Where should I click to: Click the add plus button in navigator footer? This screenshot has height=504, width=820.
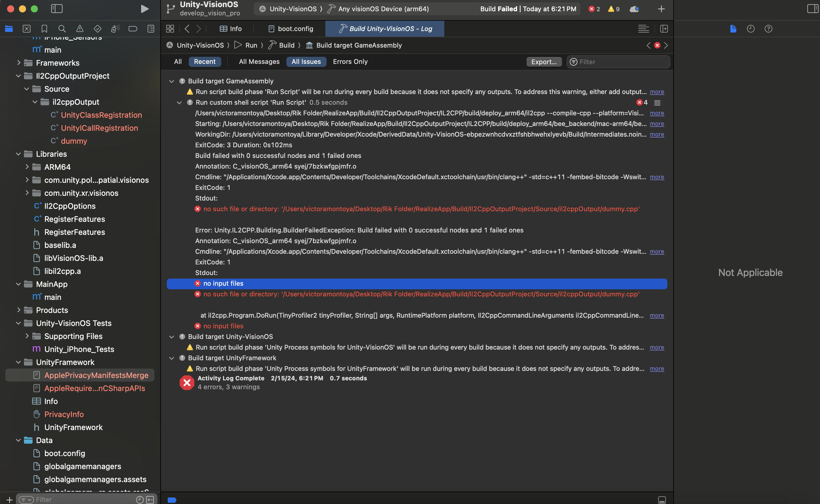9,500
